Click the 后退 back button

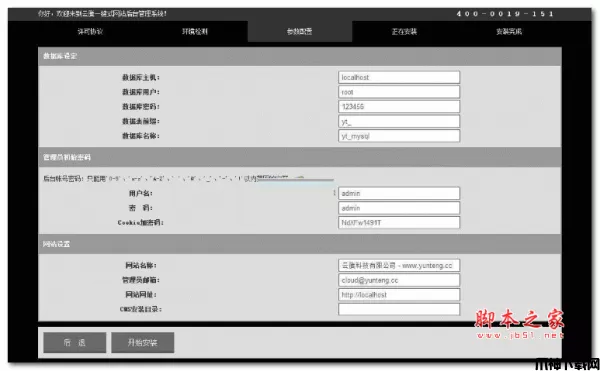click(75, 342)
